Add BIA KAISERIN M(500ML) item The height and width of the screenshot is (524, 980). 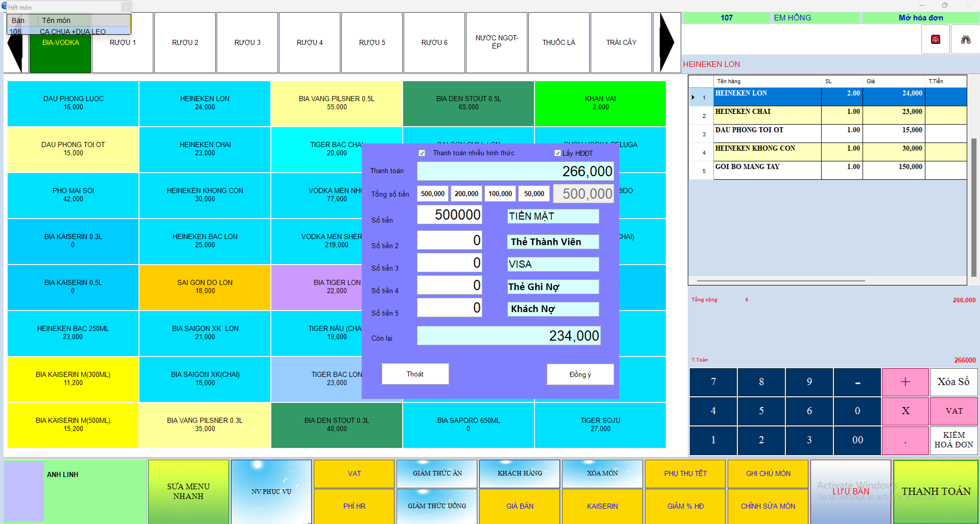(73, 425)
